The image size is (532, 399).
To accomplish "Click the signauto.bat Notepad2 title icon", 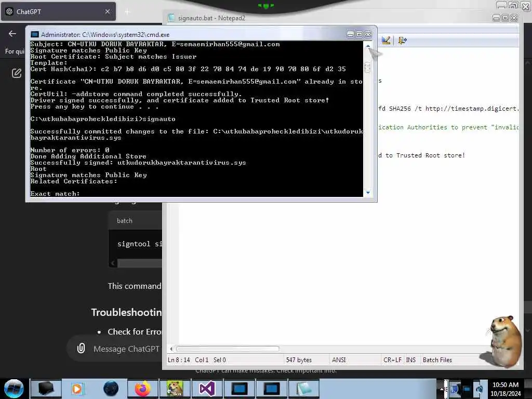I will coord(171,18).
